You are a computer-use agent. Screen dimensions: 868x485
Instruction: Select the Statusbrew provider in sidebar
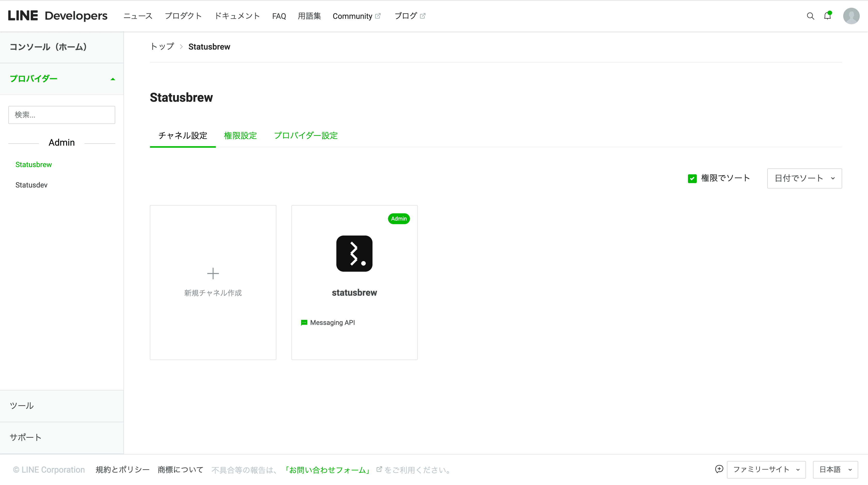(33, 165)
